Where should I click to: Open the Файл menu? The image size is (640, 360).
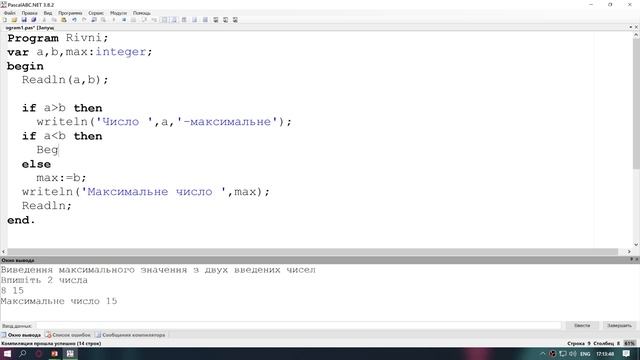click(9, 13)
